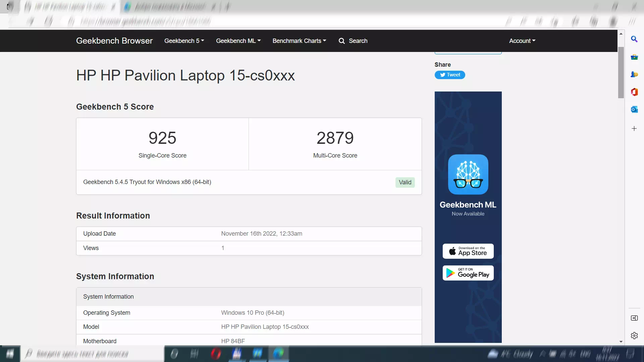Viewport: 644px width, 362px height.
Task: Open the Geekbench 5 dropdown
Action: [184, 41]
